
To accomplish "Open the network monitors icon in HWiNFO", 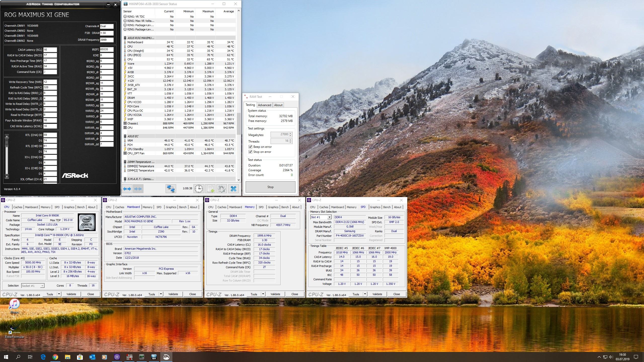I will point(171,189).
